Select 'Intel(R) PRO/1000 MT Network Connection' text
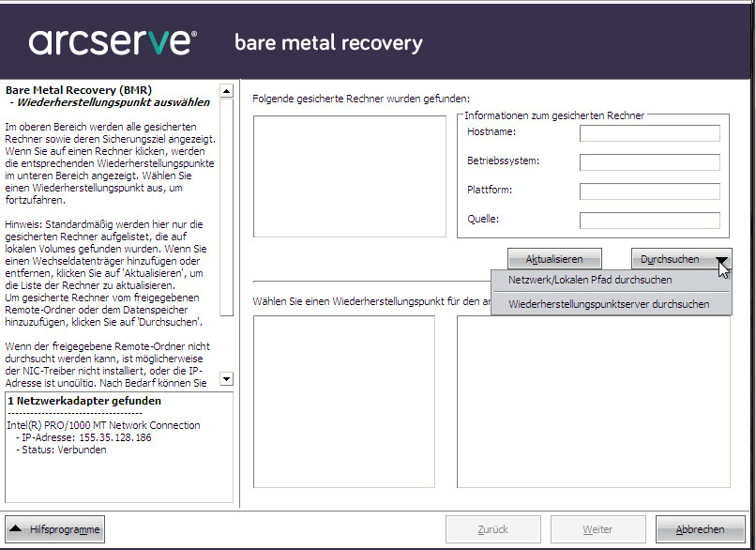 (103, 425)
